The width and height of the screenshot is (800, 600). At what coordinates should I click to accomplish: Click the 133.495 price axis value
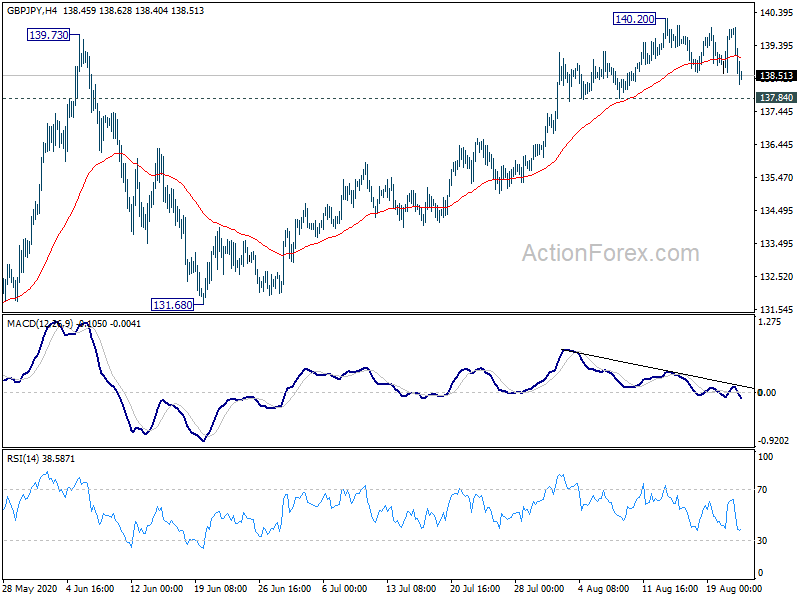coord(776,244)
